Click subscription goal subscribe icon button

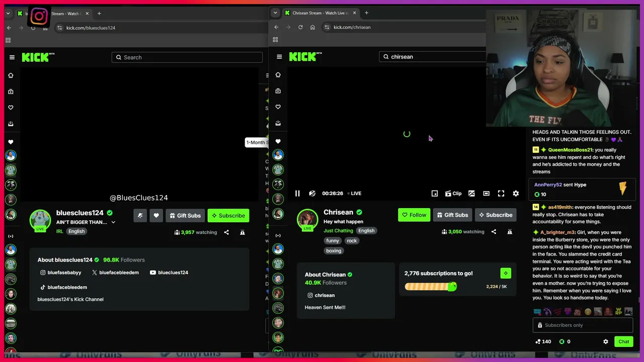(506, 274)
